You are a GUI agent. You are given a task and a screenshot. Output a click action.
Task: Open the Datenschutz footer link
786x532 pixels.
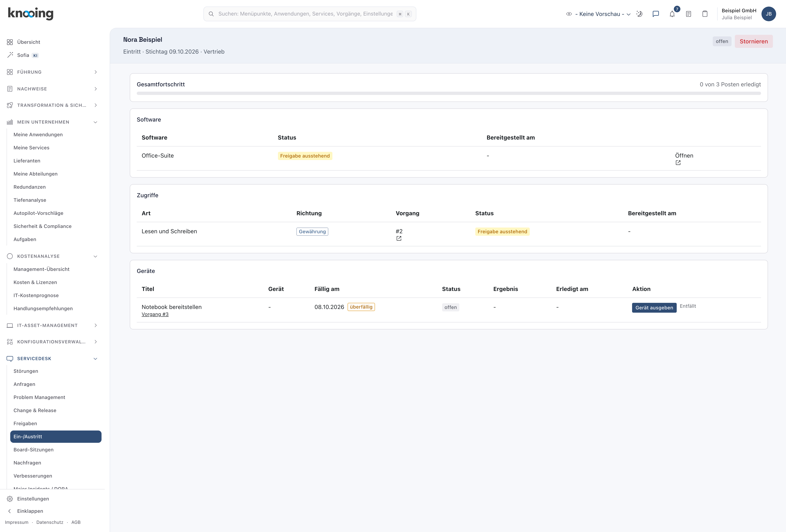[x=50, y=522]
